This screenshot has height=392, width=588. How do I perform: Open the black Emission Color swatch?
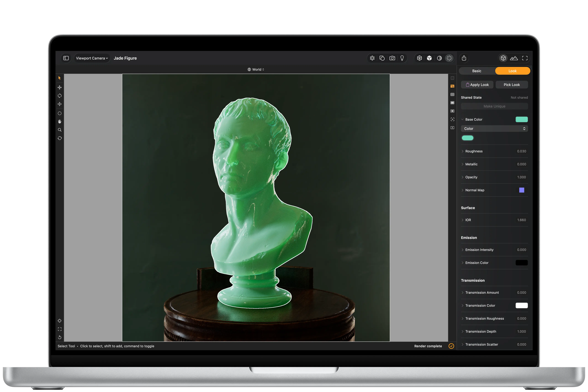click(521, 263)
